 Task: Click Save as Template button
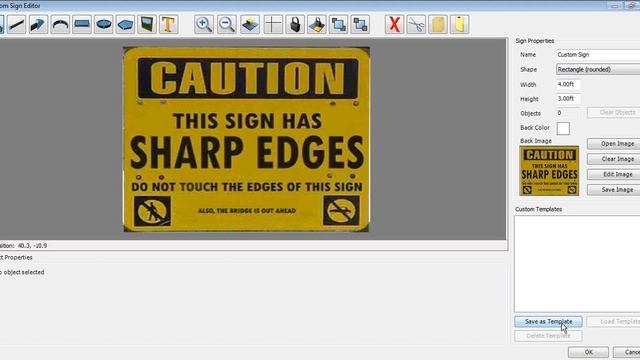point(548,322)
